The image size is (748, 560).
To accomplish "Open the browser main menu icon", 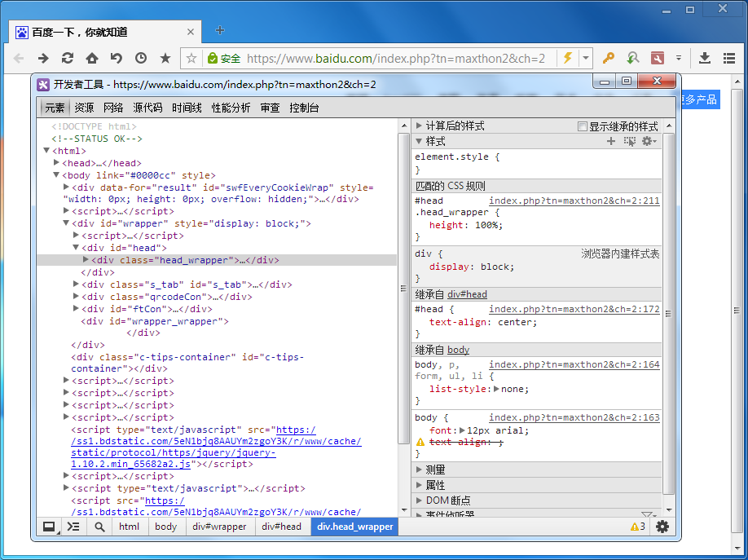I will 729,58.
